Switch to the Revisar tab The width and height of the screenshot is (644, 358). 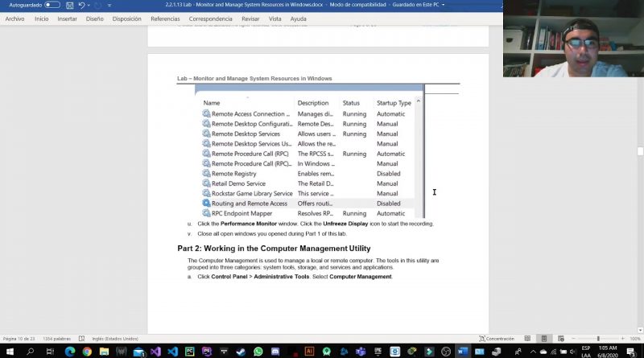click(x=250, y=19)
